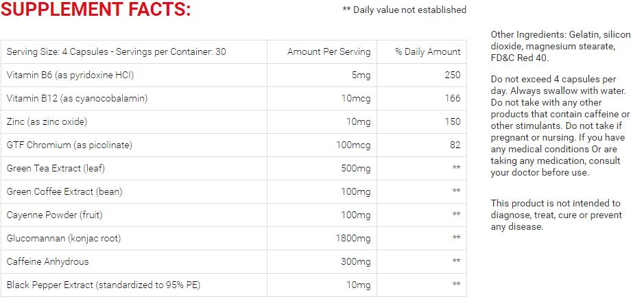Select the 'not intended to diagnose' disclaimer text
The width and height of the screenshot is (644, 308).
point(556,215)
